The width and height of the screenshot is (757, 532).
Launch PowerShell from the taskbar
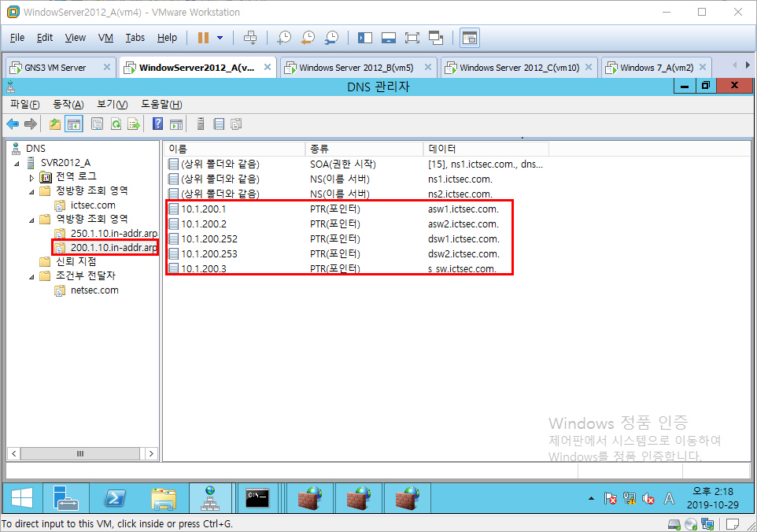[x=115, y=498]
